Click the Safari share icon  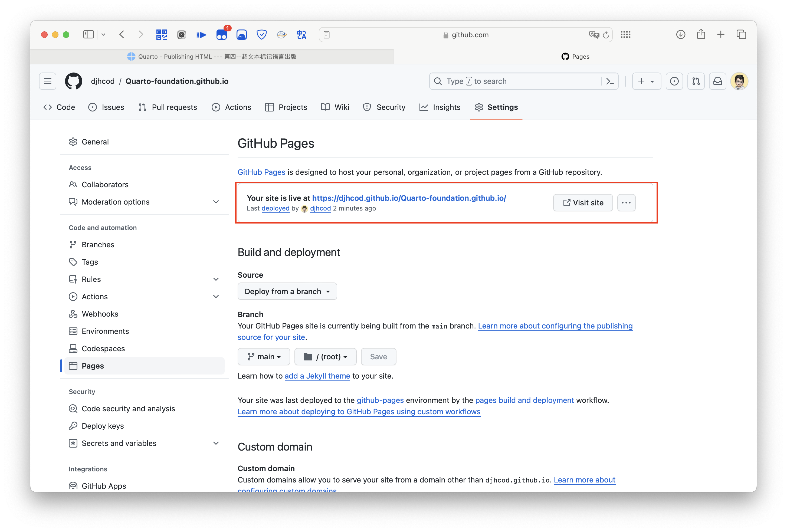point(701,35)
